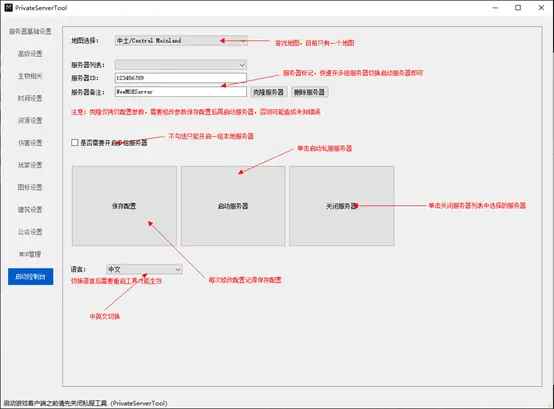This screenshot has height=409, width=554.
Task: Click the large 启动服务器 button
Action: click(x=233, y=206)
